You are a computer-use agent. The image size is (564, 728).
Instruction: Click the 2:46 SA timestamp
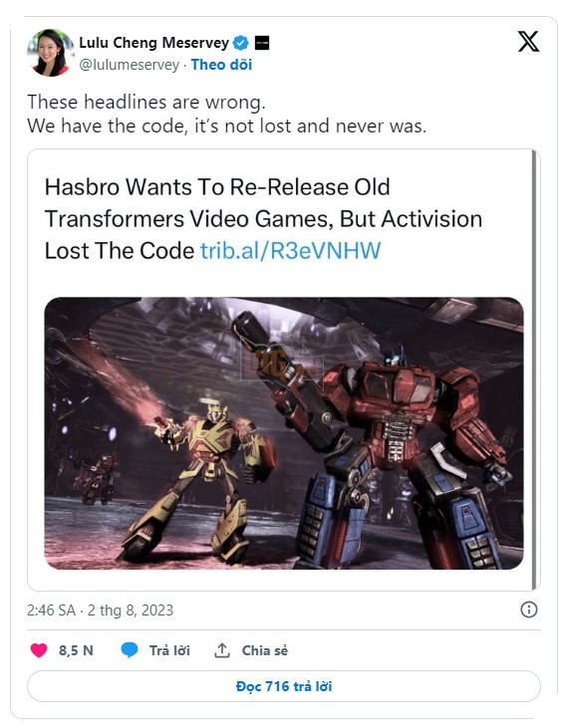point(51,609)
